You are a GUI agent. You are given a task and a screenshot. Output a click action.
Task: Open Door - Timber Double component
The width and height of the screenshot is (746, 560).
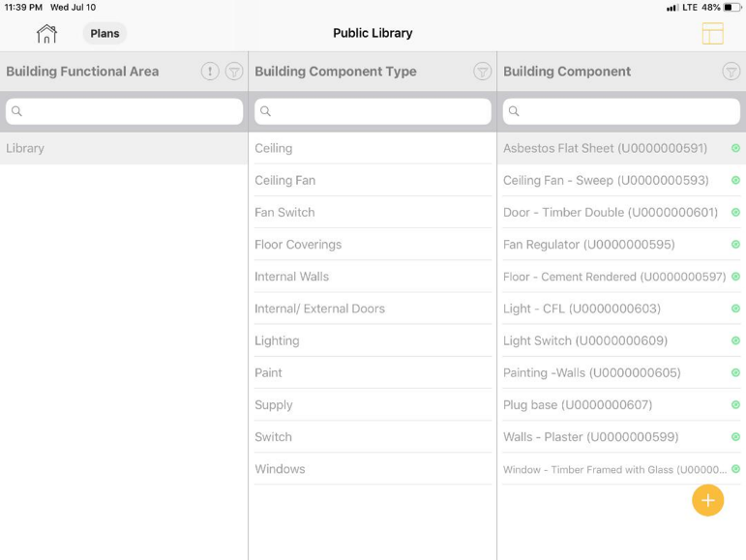[x=611, y=213]
